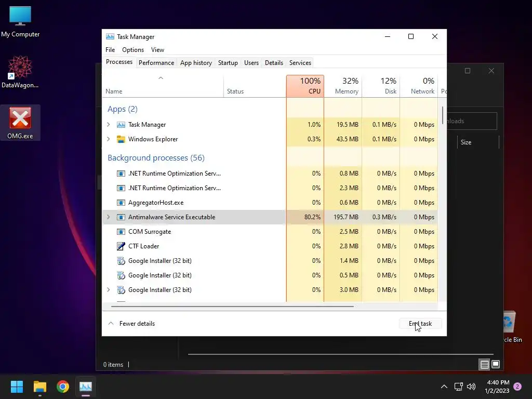Click the COM Surrogate process icon
The image size is (532, 399).
(x=121, y=232)
